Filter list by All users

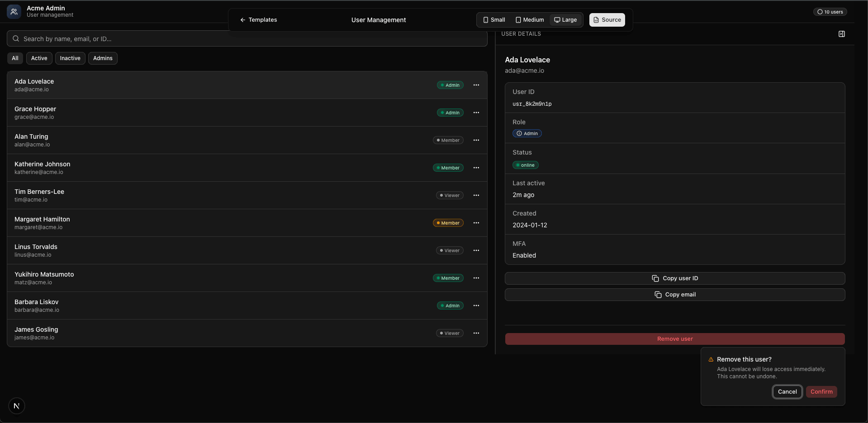(x=15, y=58)
